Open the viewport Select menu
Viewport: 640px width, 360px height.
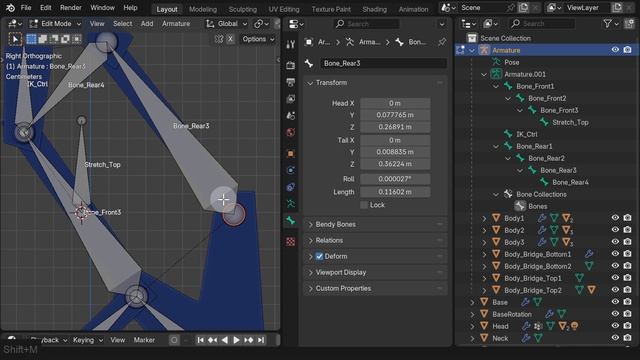tap(122, 24)
